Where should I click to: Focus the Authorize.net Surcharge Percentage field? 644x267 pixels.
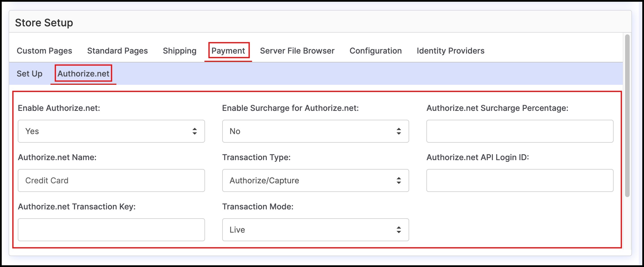click(520, 131)
